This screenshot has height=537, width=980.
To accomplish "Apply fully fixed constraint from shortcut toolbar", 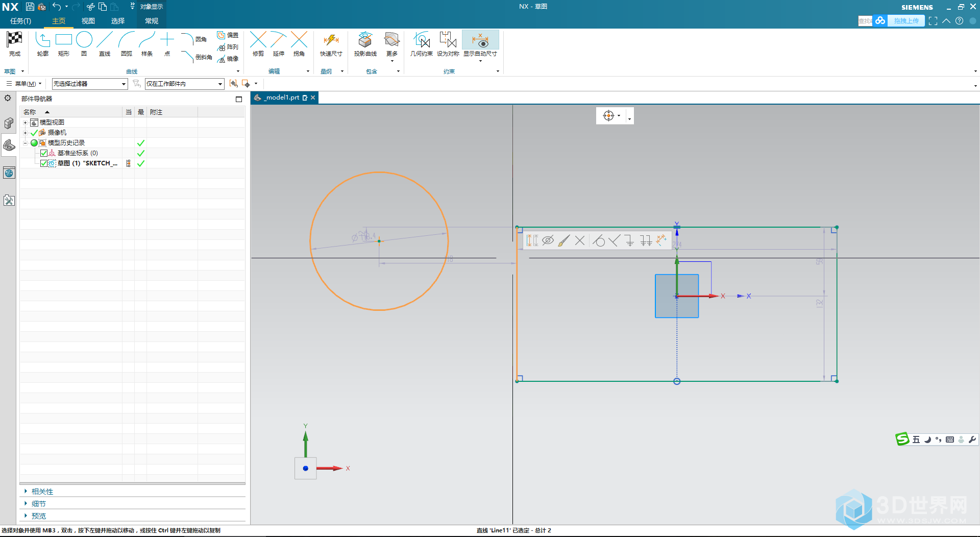I will click(x=646, y=240).
